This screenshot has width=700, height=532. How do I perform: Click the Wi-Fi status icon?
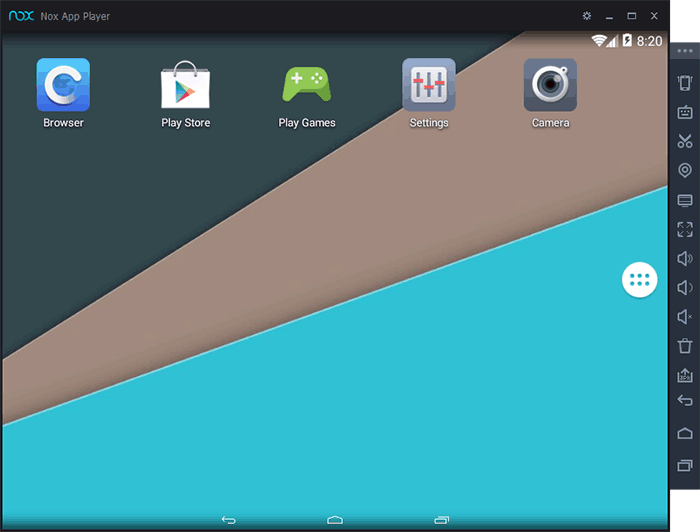click(x=598, y=41)
